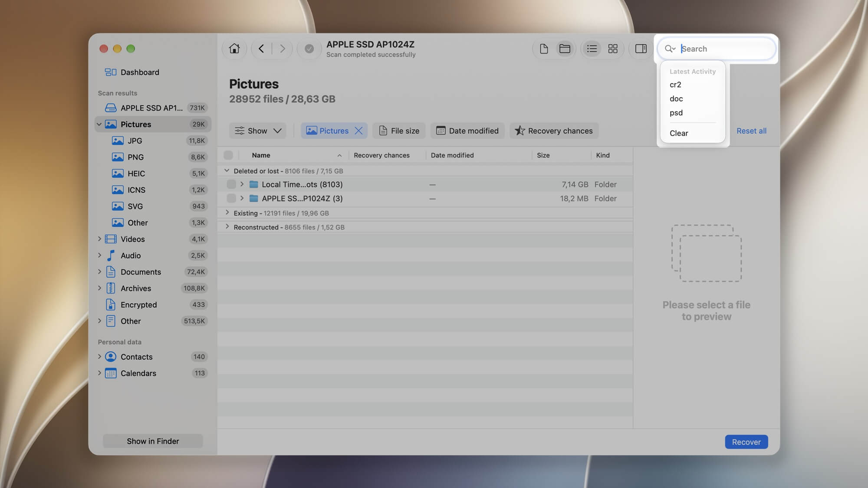Select SVG picture type

pyautogui.click(x=153, y=206)
